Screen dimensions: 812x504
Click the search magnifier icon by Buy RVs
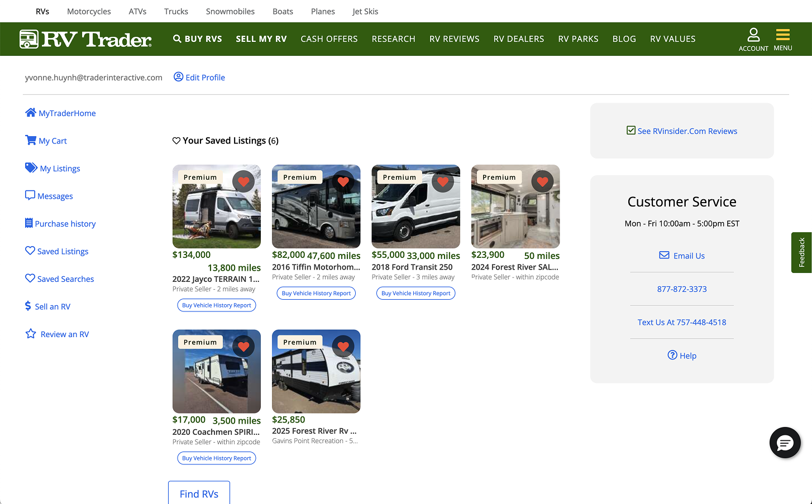[177, 39]
